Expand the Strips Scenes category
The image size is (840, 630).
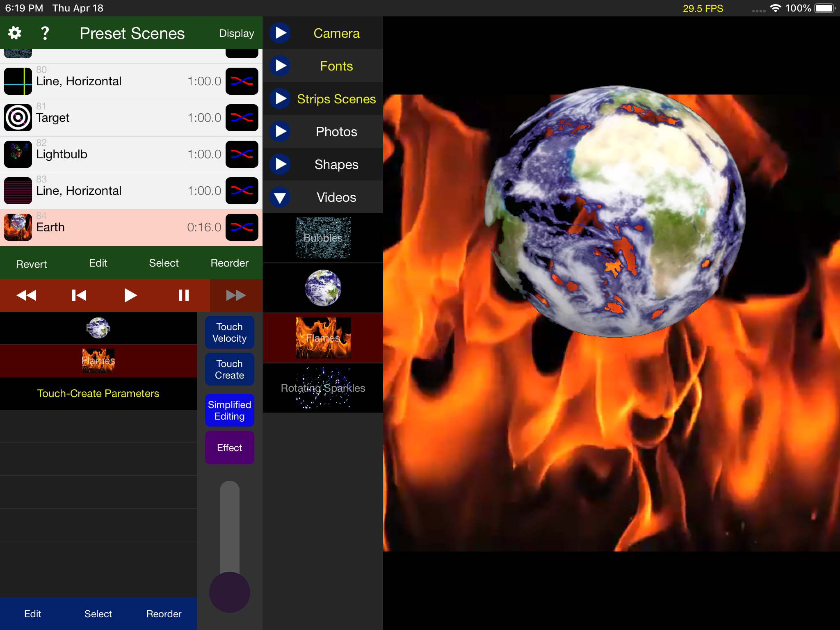[x=280, y=98]
